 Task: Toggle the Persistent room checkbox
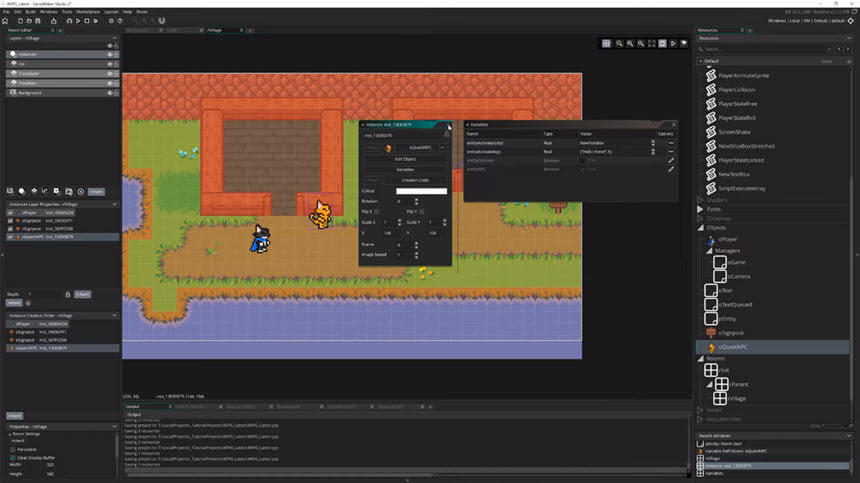(13, 450)
